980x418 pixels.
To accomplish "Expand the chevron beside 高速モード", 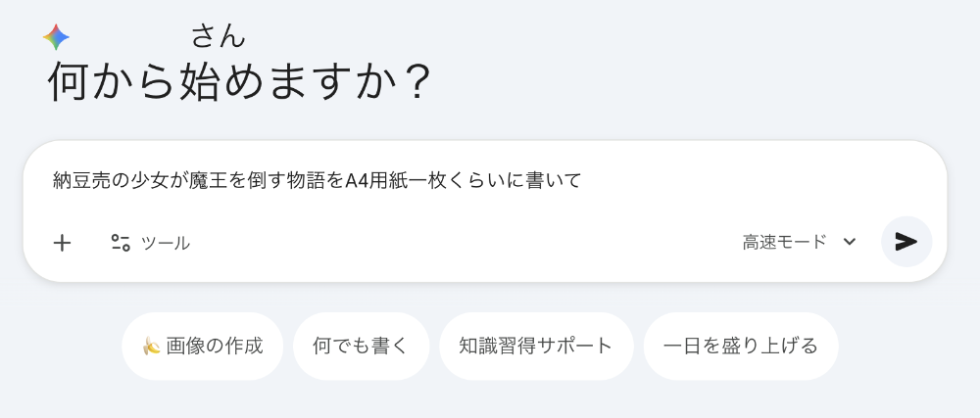I will (x=850, y=242).
